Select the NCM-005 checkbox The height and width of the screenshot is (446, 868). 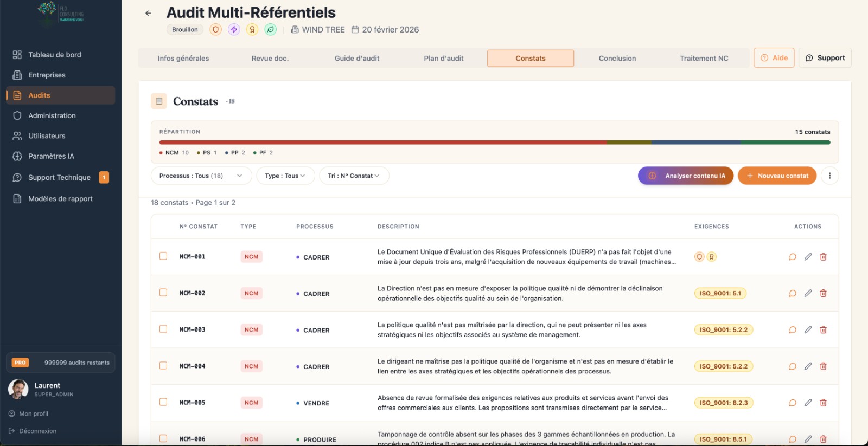(163, 402)
